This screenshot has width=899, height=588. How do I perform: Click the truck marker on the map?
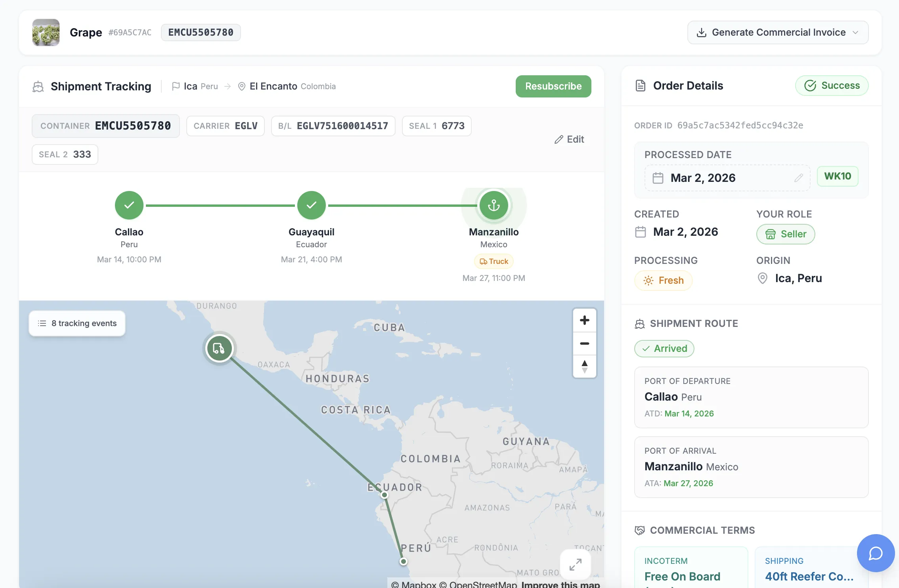[x=219, y=348]
